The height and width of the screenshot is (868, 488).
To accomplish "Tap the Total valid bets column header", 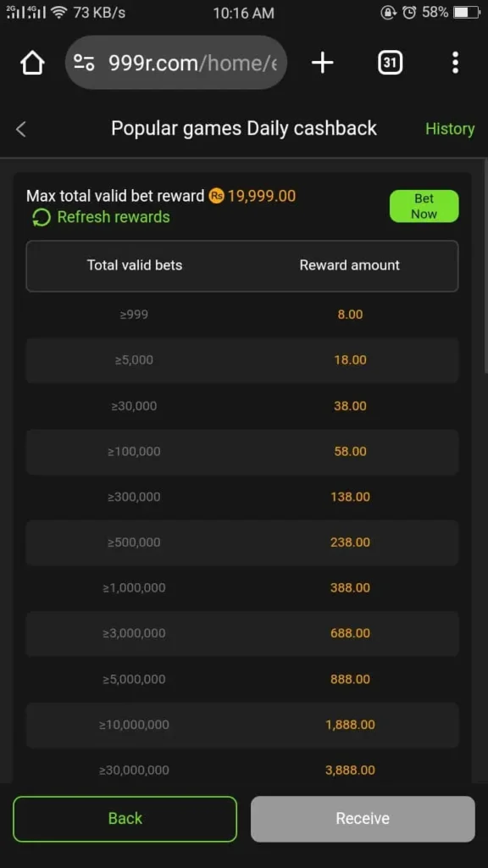I will pyautogui.click(x=135, y=265).
